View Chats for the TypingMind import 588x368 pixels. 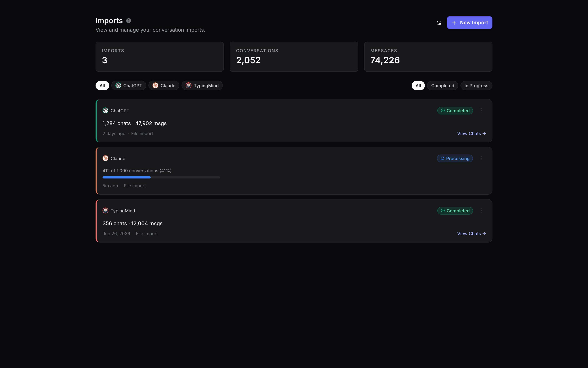point(471,233)
